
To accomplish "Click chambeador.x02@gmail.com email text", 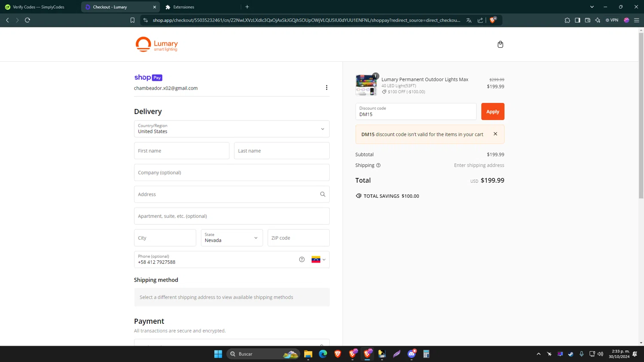I will (166, 88).
